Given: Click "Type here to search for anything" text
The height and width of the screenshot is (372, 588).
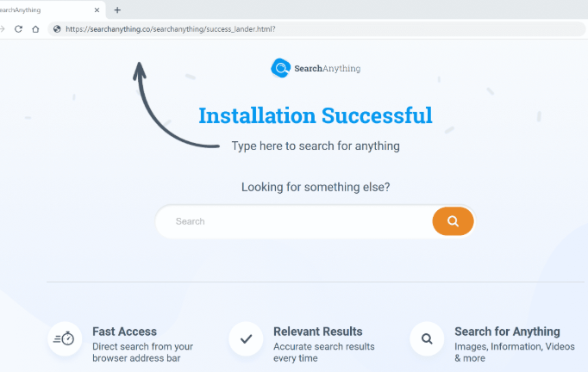Looking at the screenshot, I should click(x=316, y=146).
